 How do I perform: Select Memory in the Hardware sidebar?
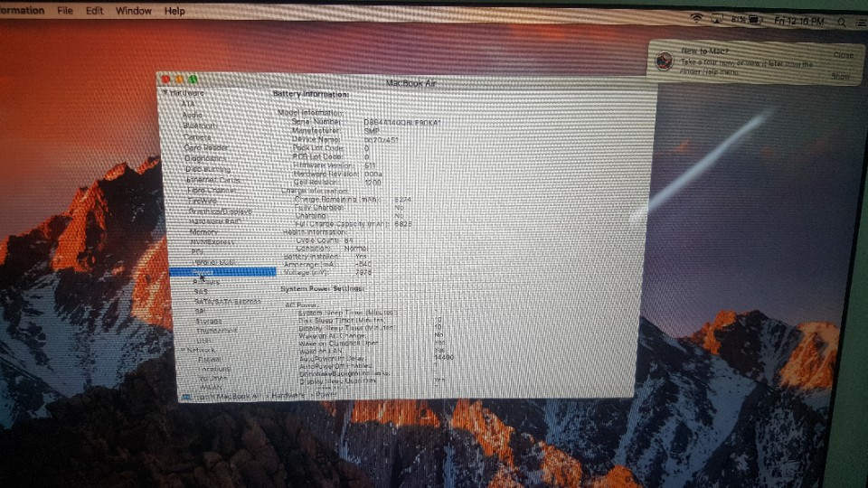(203, 232)
